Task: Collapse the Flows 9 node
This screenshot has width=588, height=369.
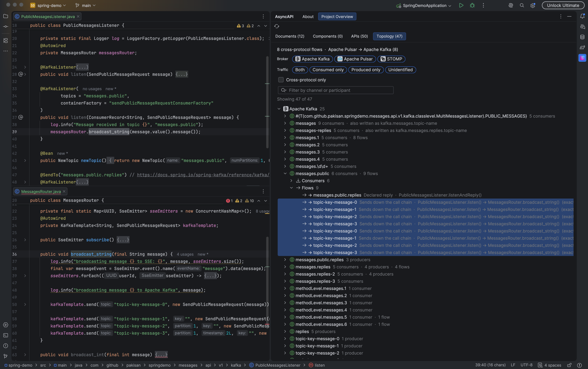Action: pyautogui.click(x=291, y=188)
